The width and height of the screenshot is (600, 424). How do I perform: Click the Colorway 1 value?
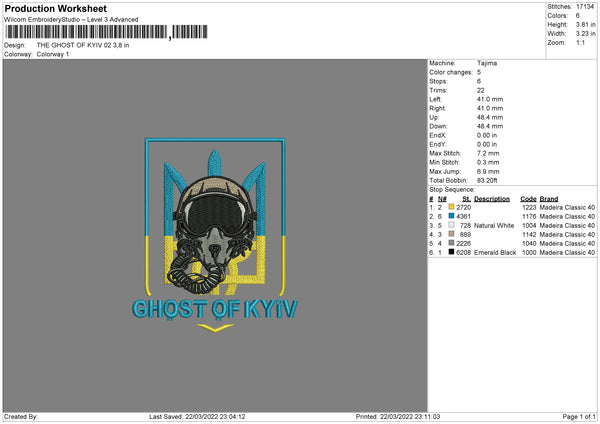(x=53, y=54)
